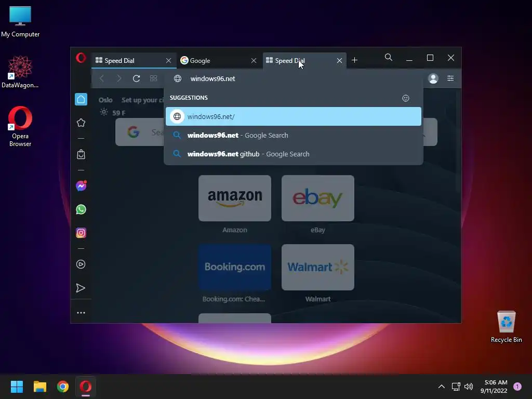Close the first Speed Dial tab
The image size is (532, 399).
169,60
